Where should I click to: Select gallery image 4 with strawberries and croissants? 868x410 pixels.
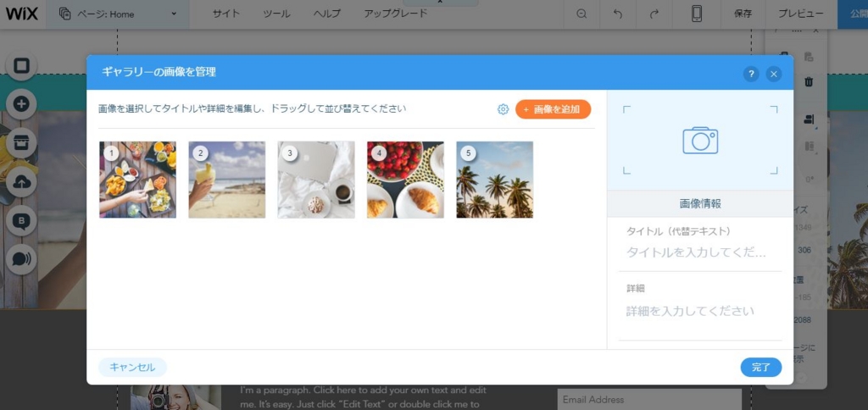405,180
